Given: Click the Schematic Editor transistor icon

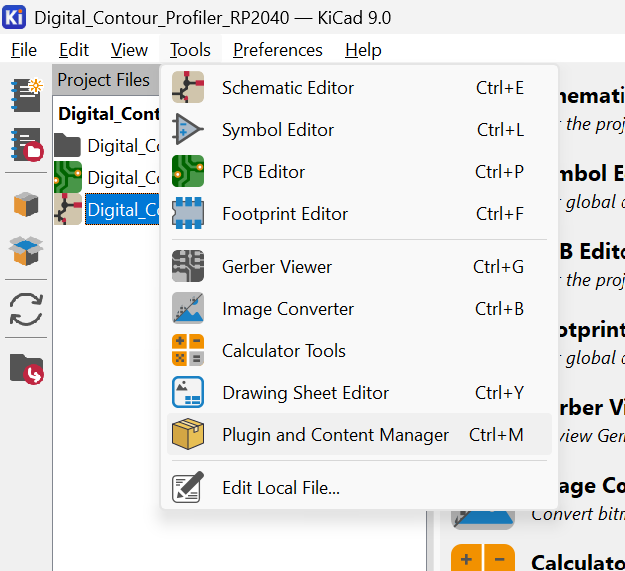Looking at the screenshot, I should pyautogui.click(x=188, y=87).
